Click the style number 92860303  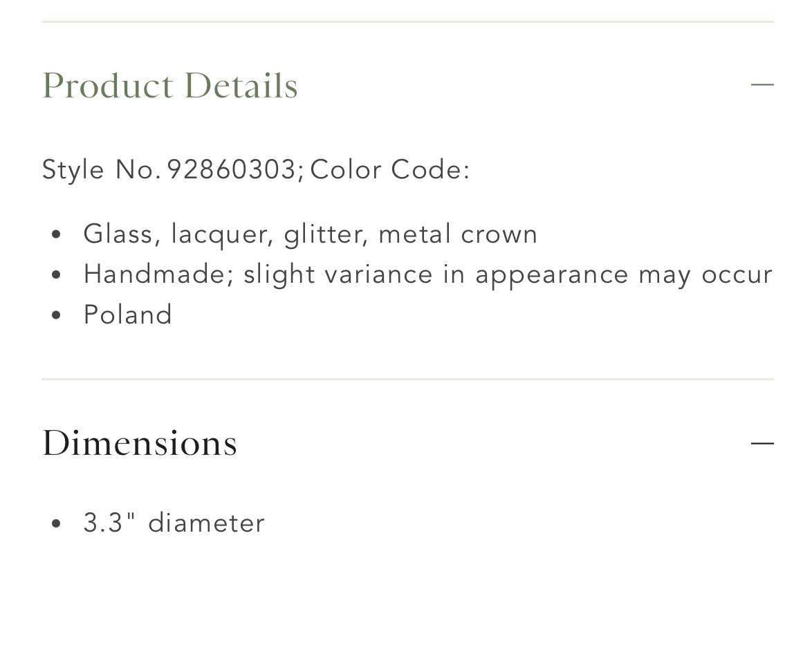tap(232, 169)
